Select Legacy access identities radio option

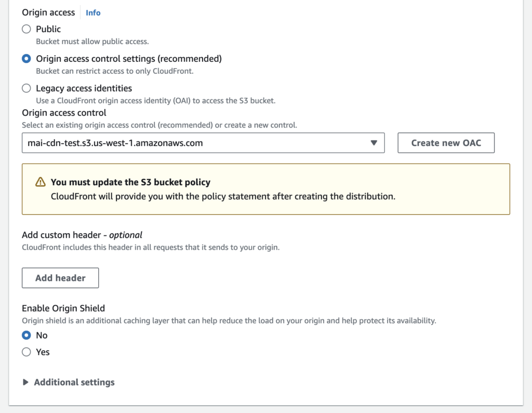click(x=26, y=88)
